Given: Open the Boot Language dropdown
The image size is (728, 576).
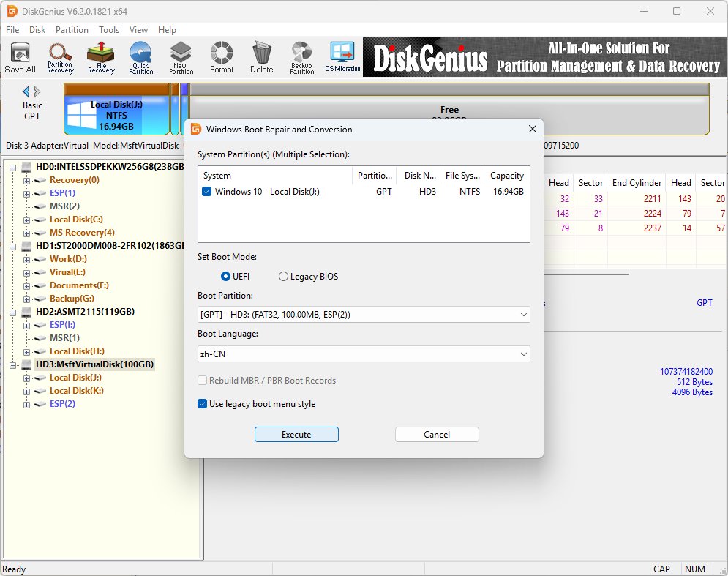Looking at the screenshot, I should coord(364,354).
